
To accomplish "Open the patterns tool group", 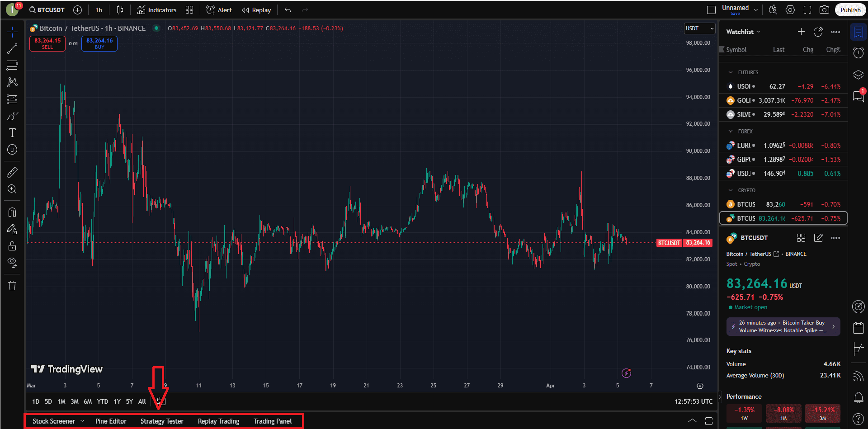I will click(x=12, y=82).
